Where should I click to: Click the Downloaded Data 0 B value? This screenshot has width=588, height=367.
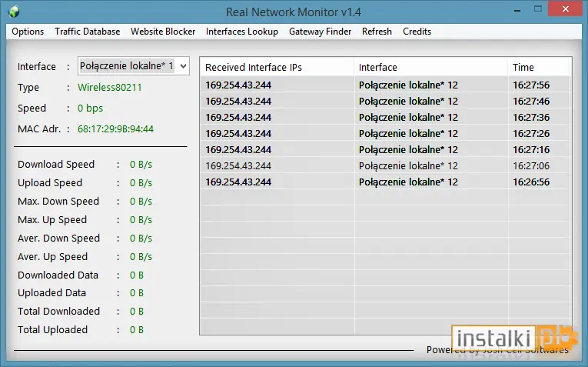[x=137, y=275]
